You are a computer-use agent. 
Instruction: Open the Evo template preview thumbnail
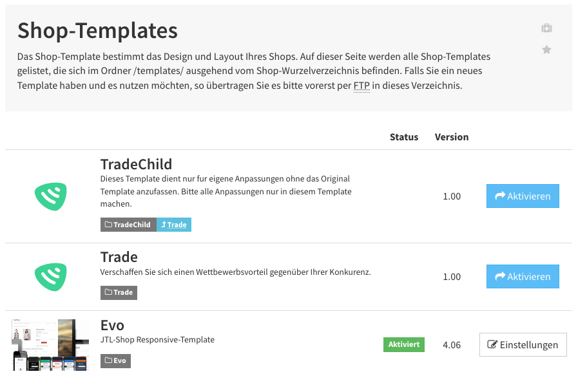tap(50, 345)
